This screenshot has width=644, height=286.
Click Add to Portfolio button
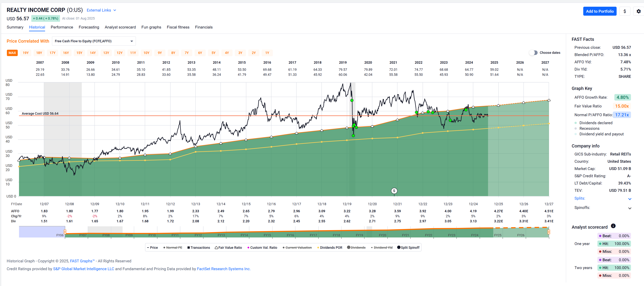click(x=600, y=11)
